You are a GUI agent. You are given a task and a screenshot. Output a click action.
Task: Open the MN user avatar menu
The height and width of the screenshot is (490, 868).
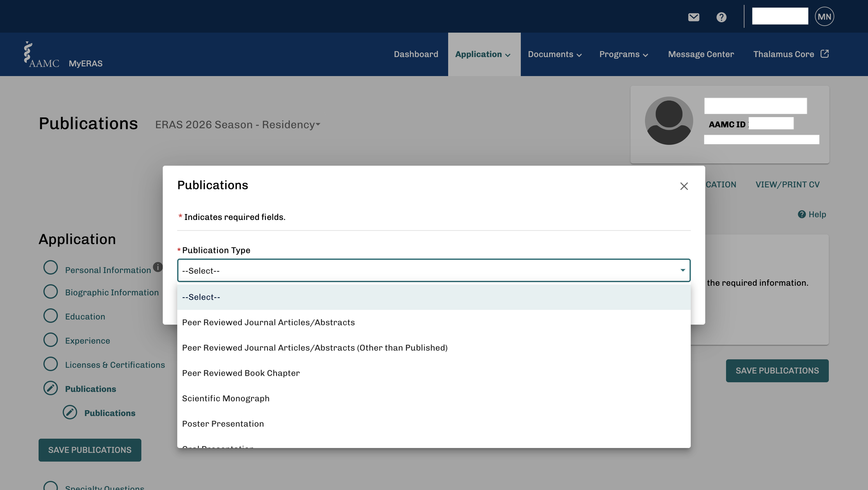(824, 17)
